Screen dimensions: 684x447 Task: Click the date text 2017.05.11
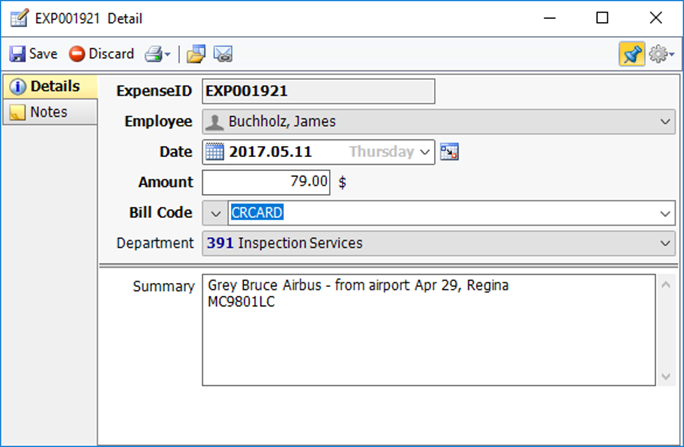click(270, 152)
